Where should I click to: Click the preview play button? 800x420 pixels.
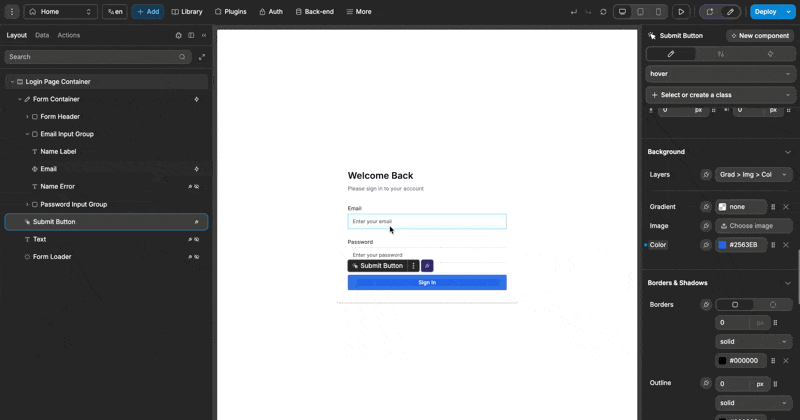pyautogui.click(x=681, y=12)
